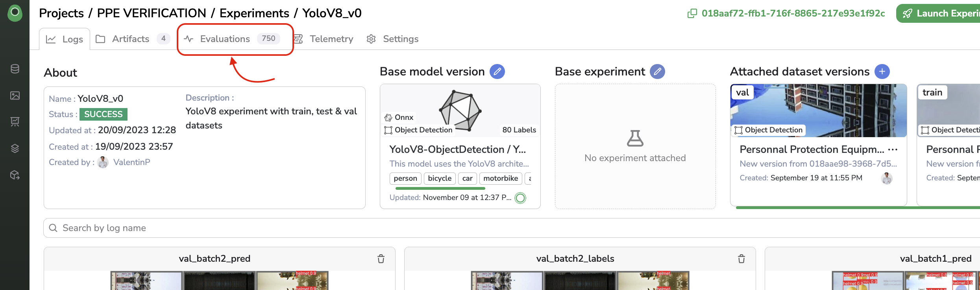The image size is (980, 290).
Task: Open the Logs tab
Action: click(65, 39)
